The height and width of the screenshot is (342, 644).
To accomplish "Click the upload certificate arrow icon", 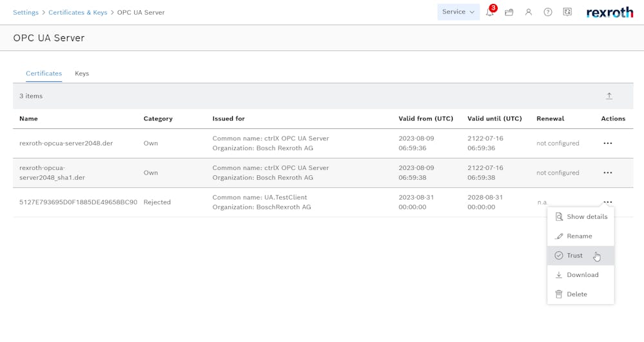I will coord(609,96).
